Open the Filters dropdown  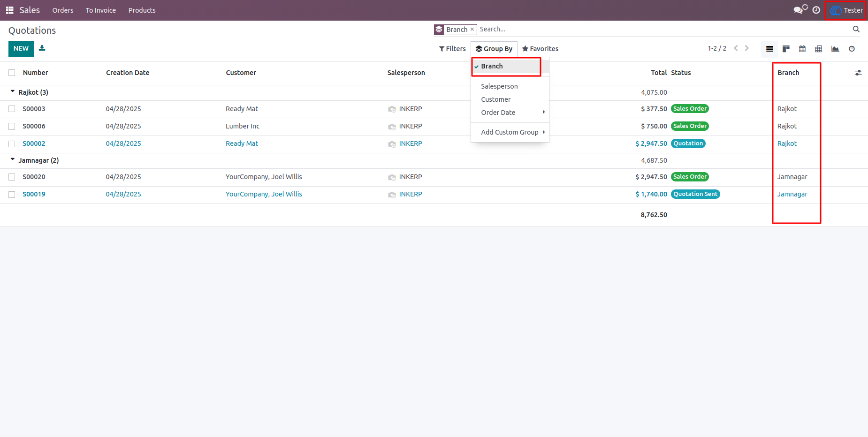(x=452, y=49)
